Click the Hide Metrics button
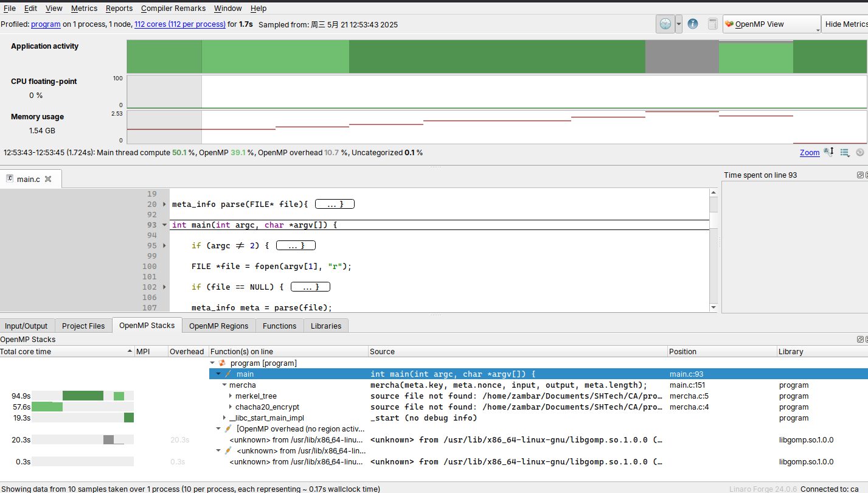868x493 pixels. click(845, 24)
